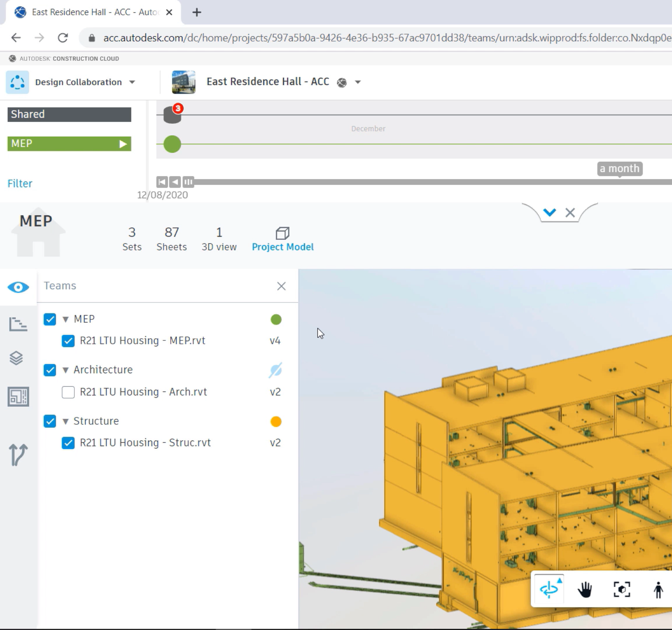Viewport: 672px width, 630px height.
Task: Click the Filter link
Action: click(x=20, y=183)
